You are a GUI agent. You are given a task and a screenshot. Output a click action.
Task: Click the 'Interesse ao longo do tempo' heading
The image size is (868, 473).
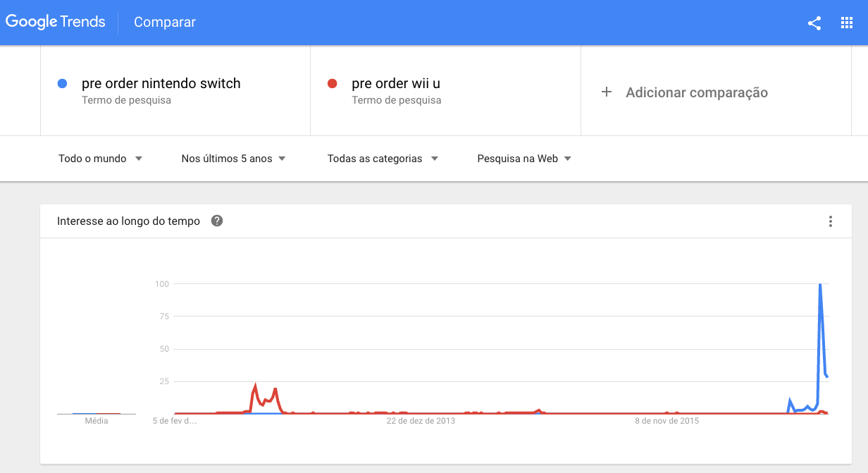click(128, 221)
